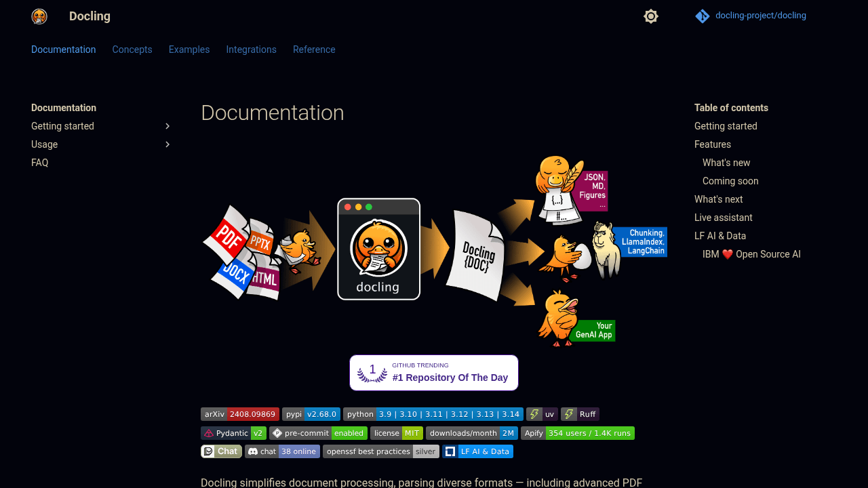Image resolution: width=868 pixels, height=488 pixels.
Task: Expand the Getting started sidebar section
Action: pyautogui.click(x=167, y=126)
